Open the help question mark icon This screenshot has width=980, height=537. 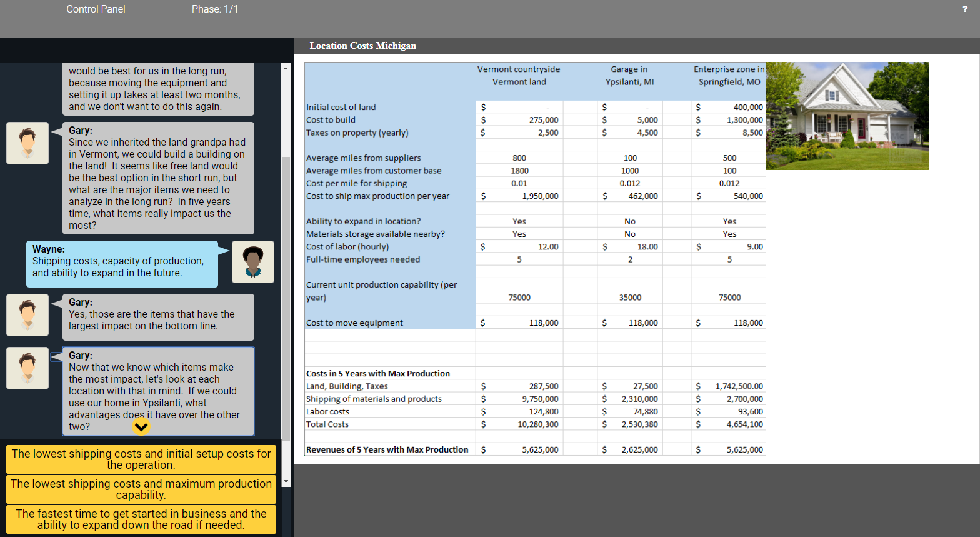pos(965,9)
